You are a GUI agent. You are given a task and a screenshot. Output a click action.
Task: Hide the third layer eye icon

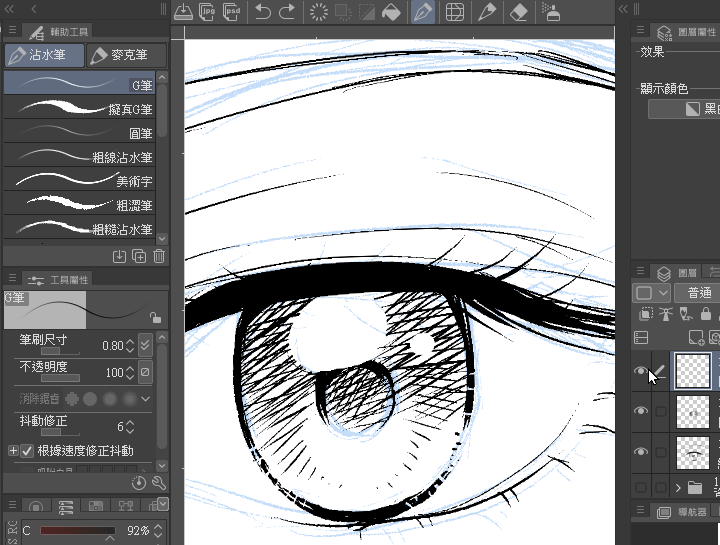[641, 452]
